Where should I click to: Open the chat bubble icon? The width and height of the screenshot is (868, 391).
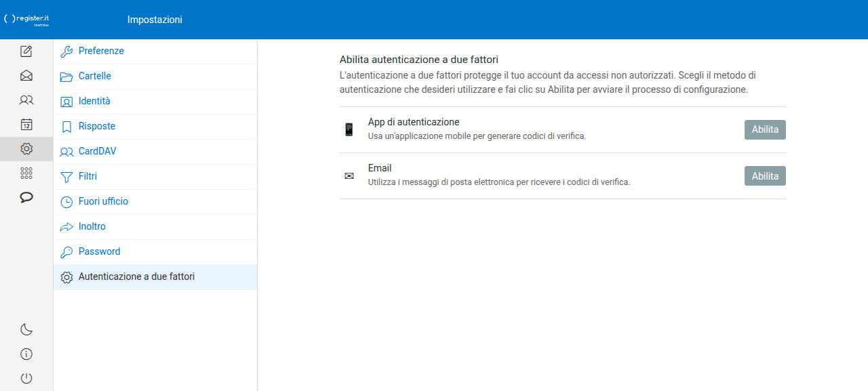click(x=26, y=197)
